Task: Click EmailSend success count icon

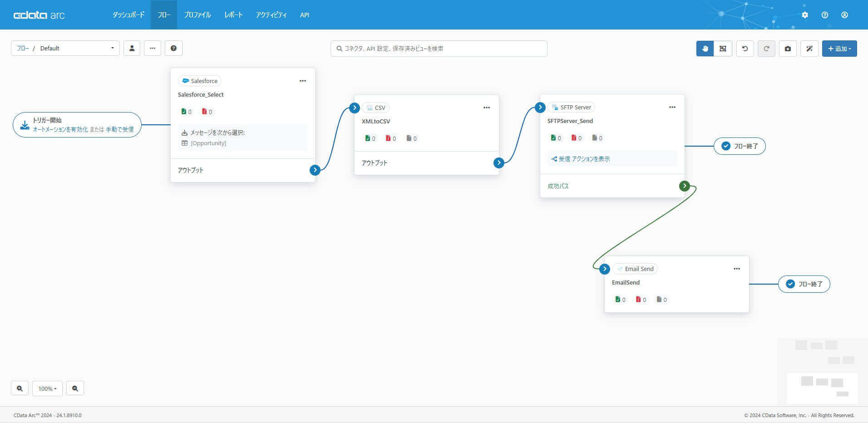Action: coord(618,299)
